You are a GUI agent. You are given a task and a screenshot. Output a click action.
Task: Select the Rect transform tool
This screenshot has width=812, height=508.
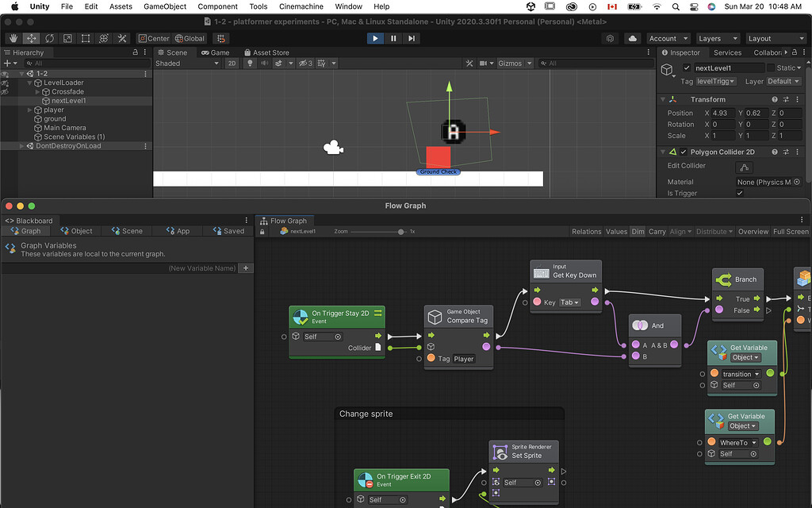86,38
